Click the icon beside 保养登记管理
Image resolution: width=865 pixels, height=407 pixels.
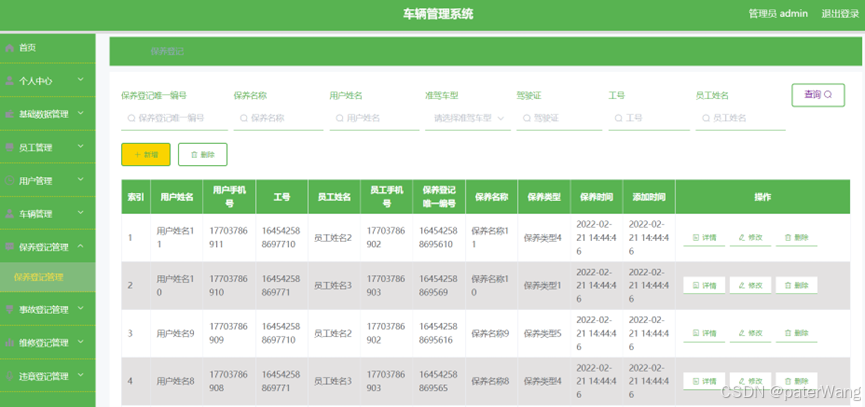tap(9, 247)
